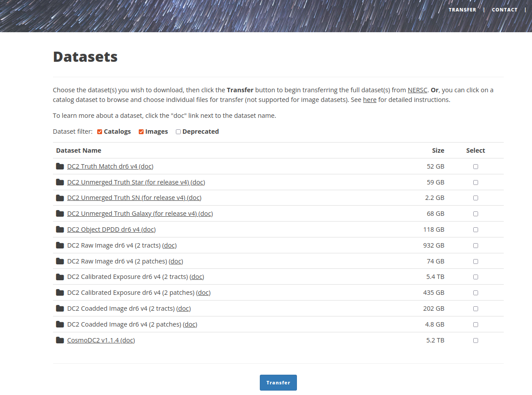Check the 435 GB Calibrated Exposure row
Screen dimensions: 532x395
pyautogui.click(x=475, y=293)
